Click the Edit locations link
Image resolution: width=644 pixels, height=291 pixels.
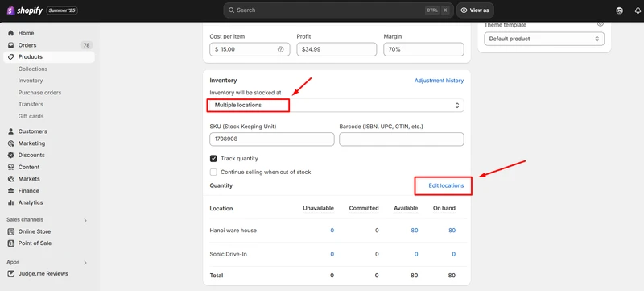[x=446, y=185]
